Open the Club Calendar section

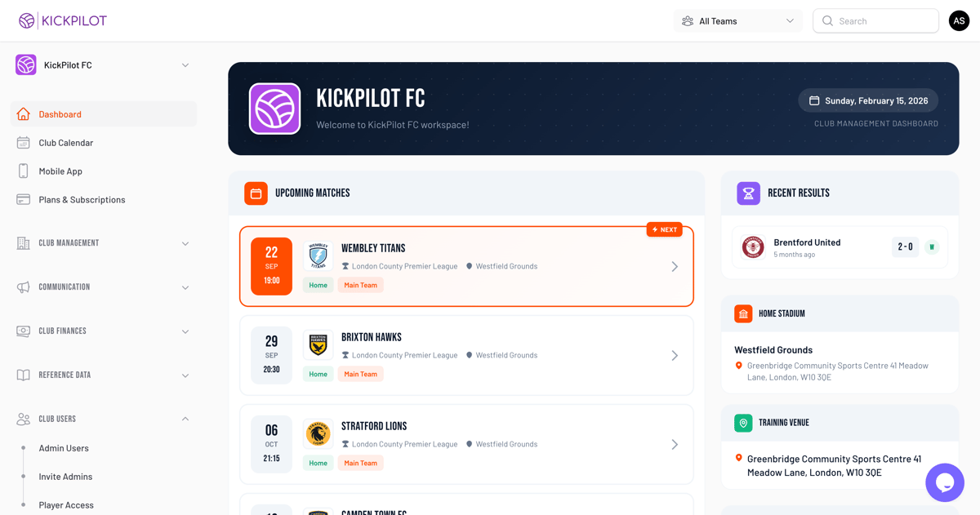tap(65, 142)
